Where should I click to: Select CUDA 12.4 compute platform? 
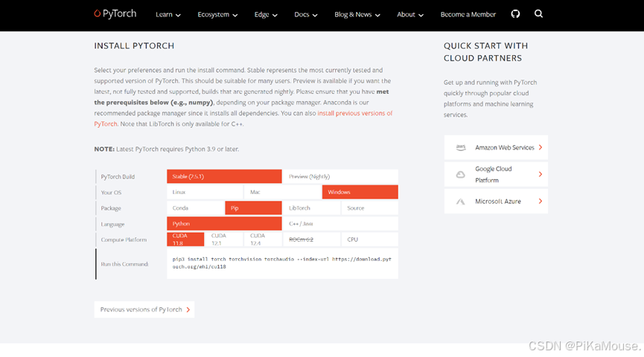(x=263, y=239)
